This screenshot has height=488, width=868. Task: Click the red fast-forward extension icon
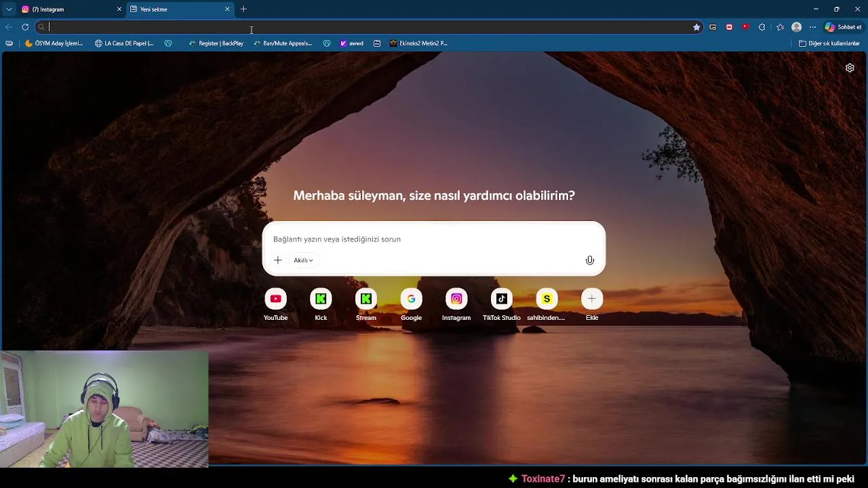pos(729,27)
